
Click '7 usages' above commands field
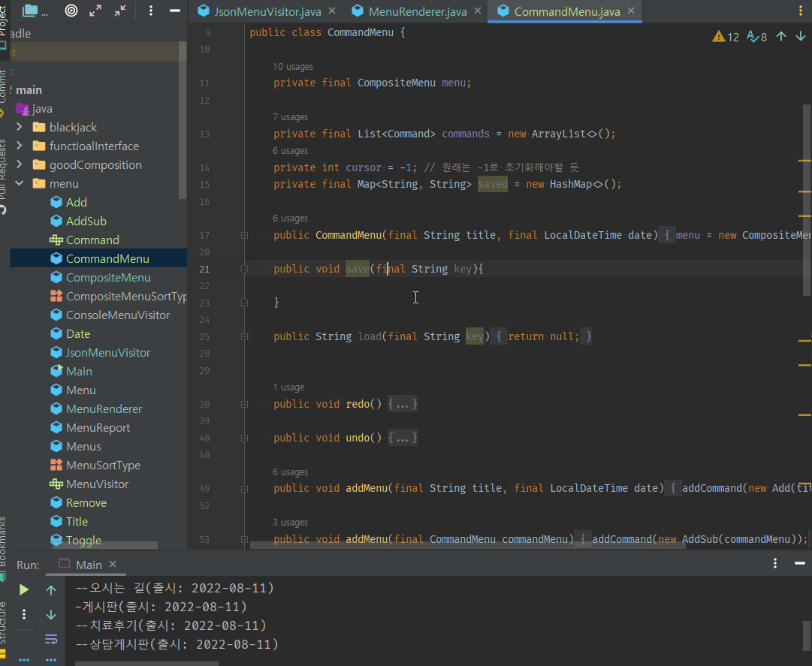(x=290, y=117)
